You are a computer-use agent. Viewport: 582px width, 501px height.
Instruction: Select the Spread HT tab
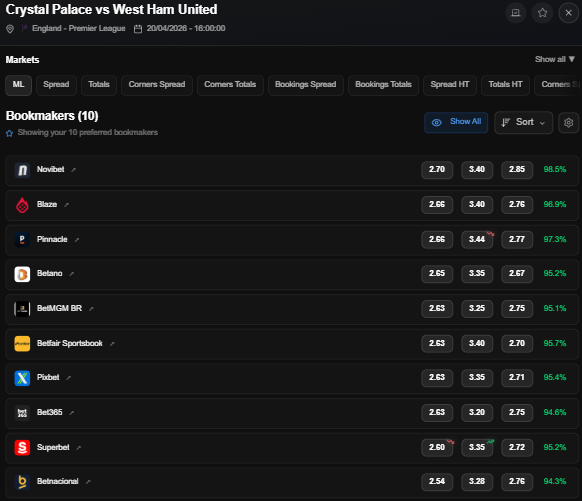coord(450,85)
